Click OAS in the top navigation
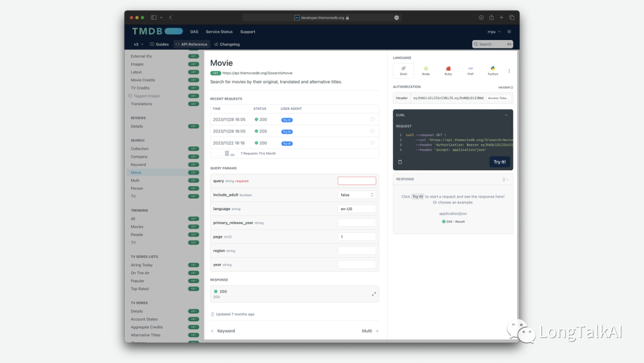Image resolution: width=644 pixels, height=363 pixels. pyautogui.click(x=194, y=32)
